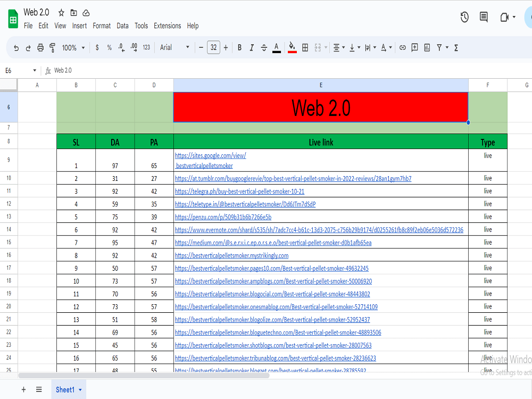Click the Undo icon

16,48
